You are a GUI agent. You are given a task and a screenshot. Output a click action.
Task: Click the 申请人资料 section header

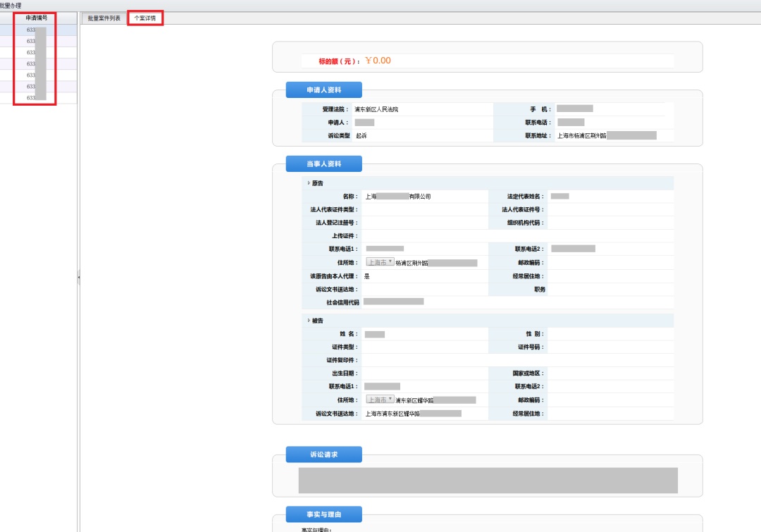click(323, 90)
